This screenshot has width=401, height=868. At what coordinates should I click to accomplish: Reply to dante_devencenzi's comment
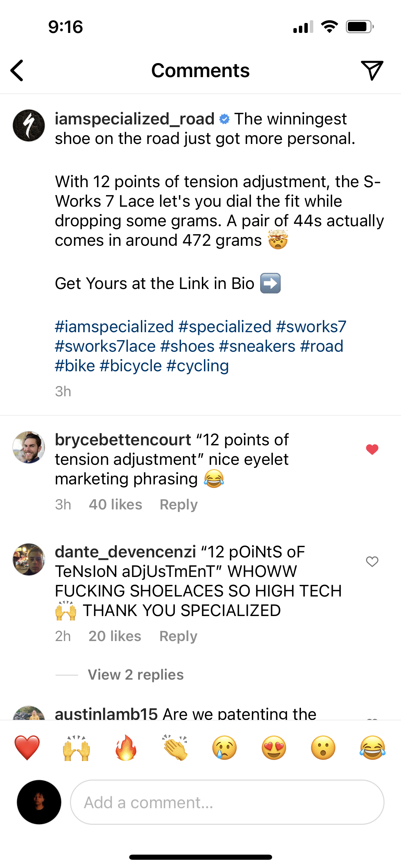179,636
